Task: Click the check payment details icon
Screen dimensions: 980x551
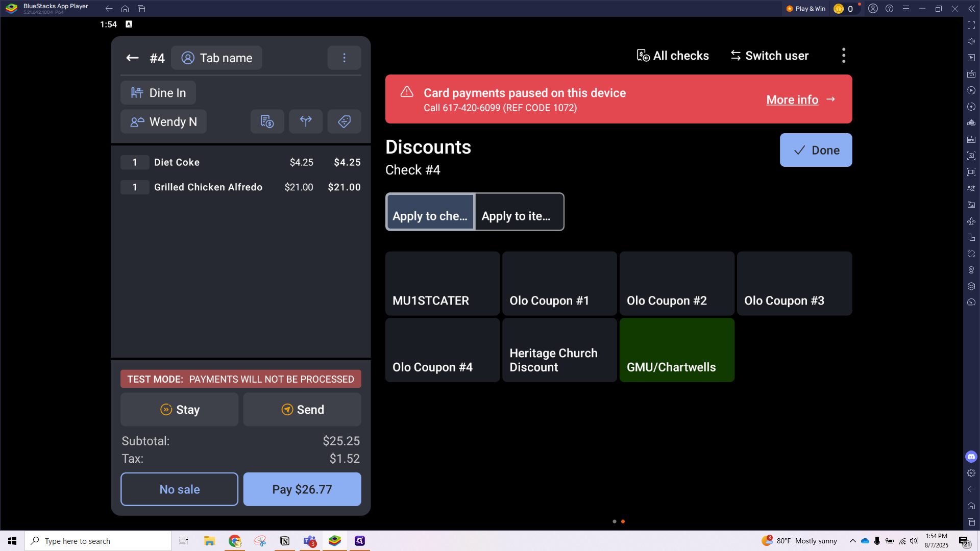Action: tap(267, 121)
